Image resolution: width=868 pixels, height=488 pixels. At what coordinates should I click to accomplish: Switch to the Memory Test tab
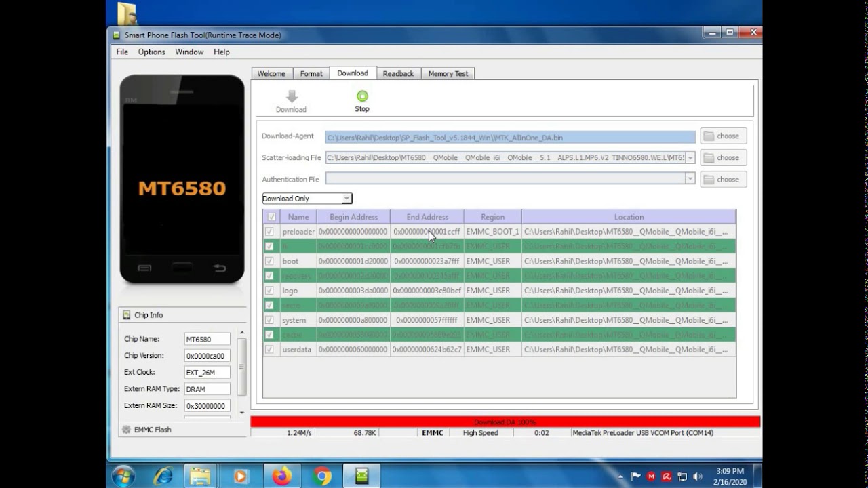coord(448,73)
